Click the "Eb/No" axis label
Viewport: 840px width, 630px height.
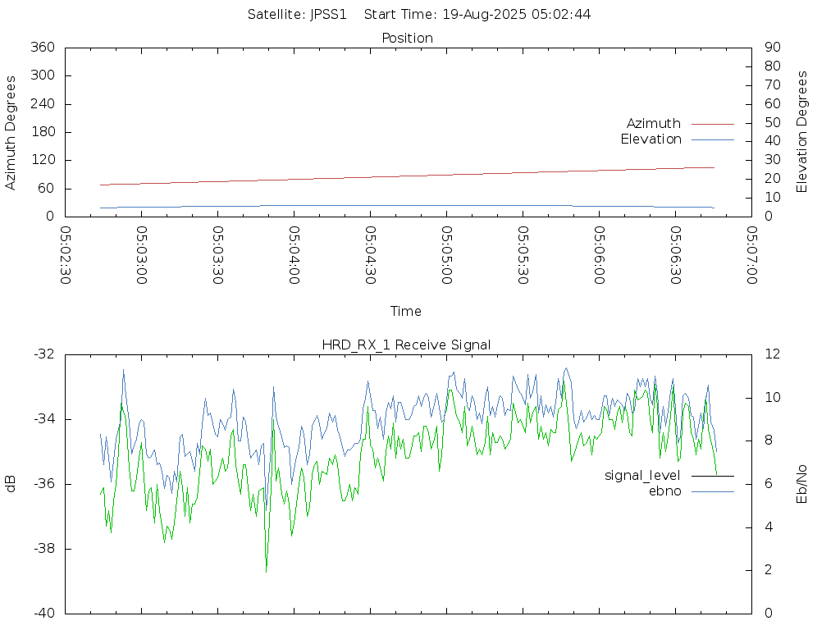coord(801,484)
